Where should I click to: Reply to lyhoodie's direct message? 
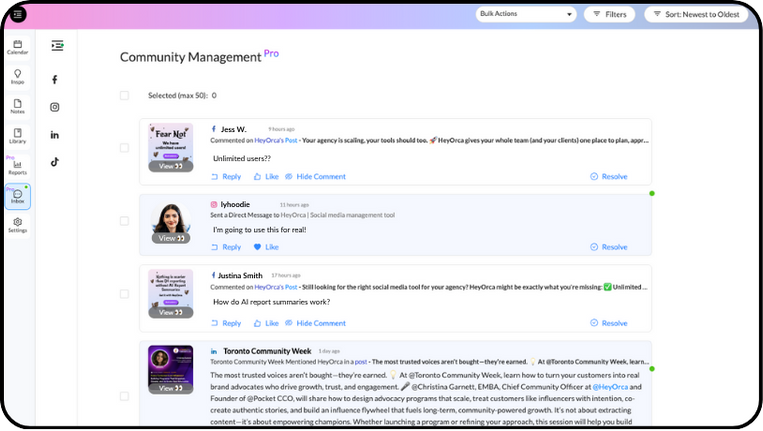[226, 247]
